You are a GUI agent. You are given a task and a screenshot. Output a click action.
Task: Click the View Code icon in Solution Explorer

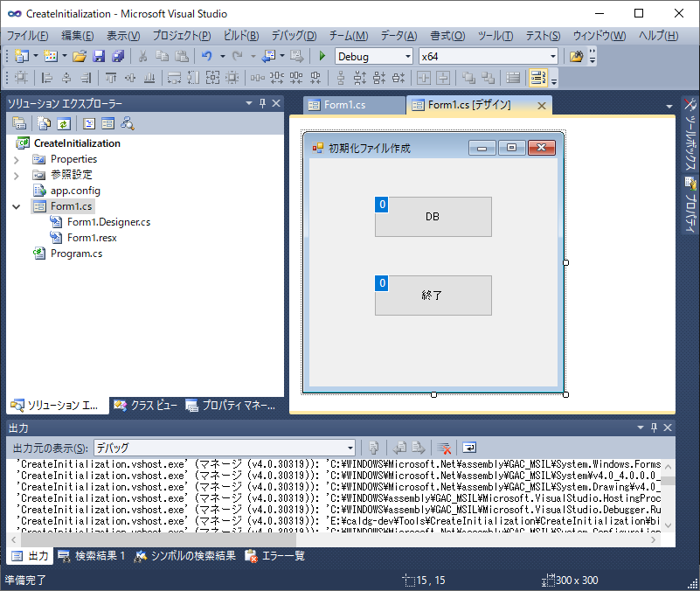click(89, 123)
